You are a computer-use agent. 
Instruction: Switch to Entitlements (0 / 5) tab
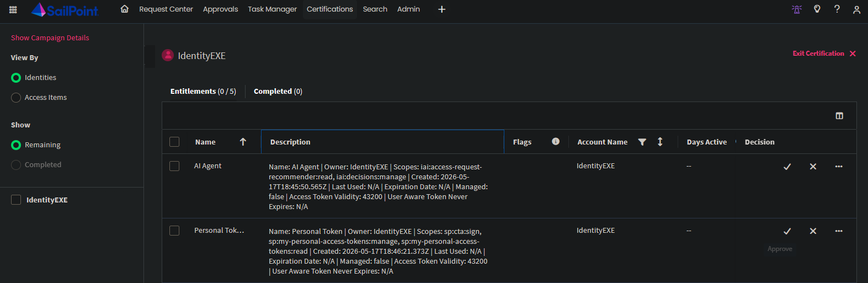[x=203, y=92]
